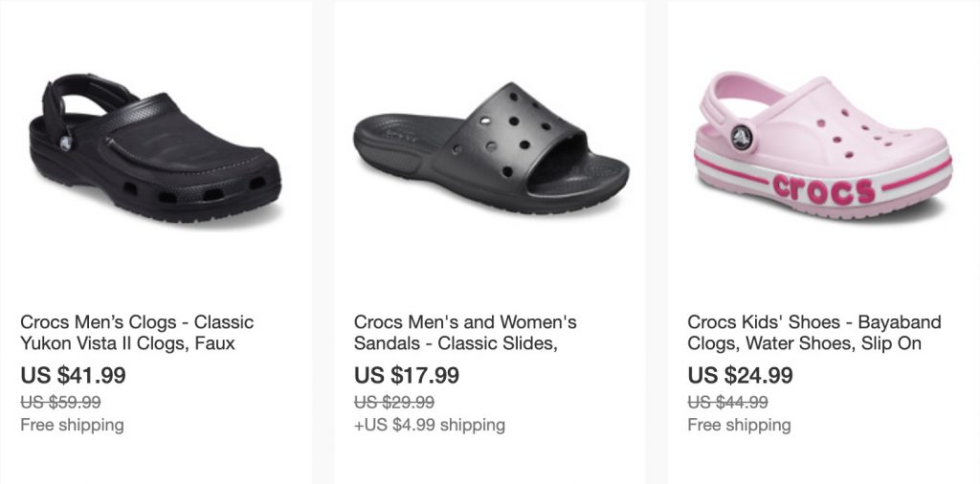Click the US $41.99 price
This screenshot has height=484, width=980.
[x=73, y=376]
